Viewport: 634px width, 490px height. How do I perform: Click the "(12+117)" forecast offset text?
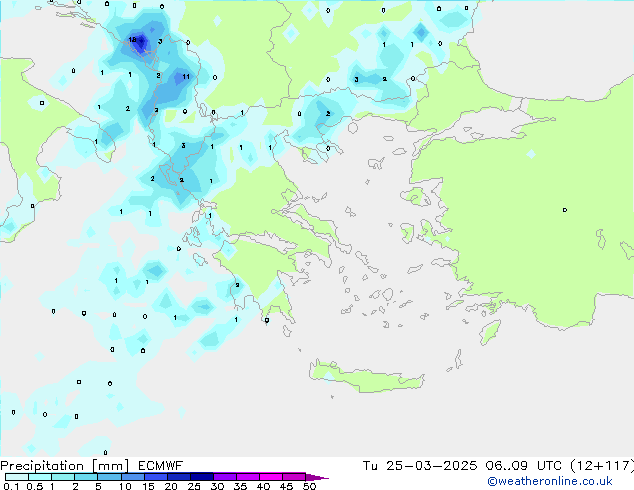click(602, 466)
